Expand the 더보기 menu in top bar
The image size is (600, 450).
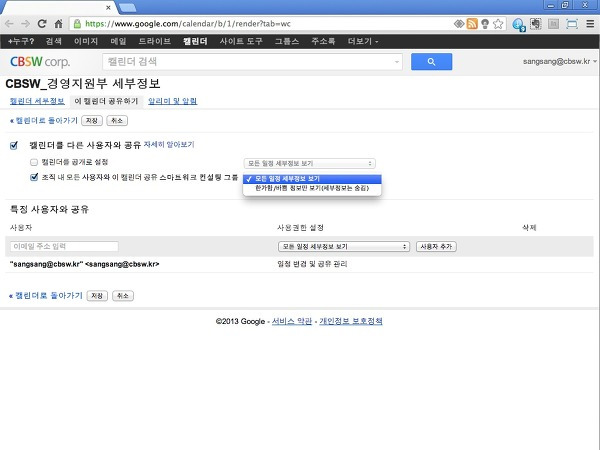click(x=362, y=41)
